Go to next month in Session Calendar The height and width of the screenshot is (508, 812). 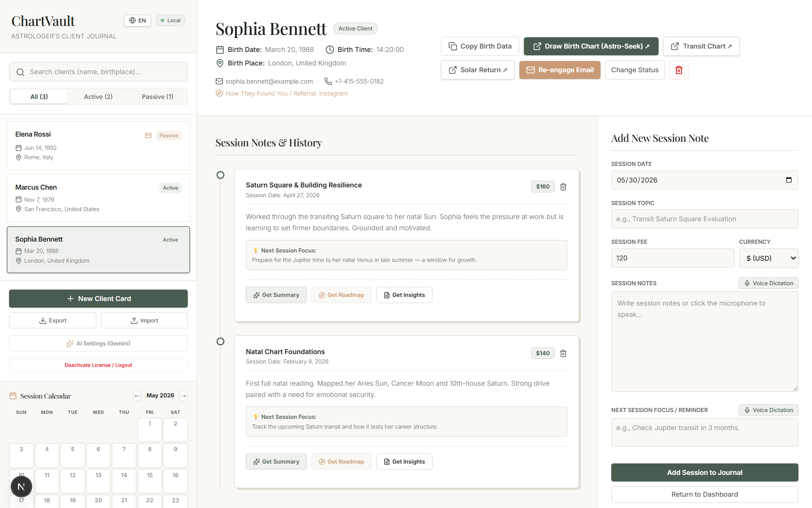pos(183,395)
